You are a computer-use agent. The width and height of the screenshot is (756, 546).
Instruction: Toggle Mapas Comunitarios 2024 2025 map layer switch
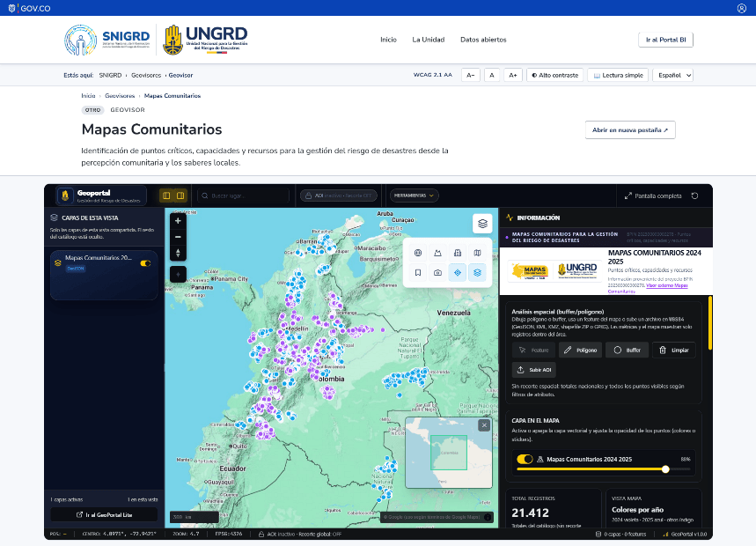pyautogui.click(x=525, y=459)
